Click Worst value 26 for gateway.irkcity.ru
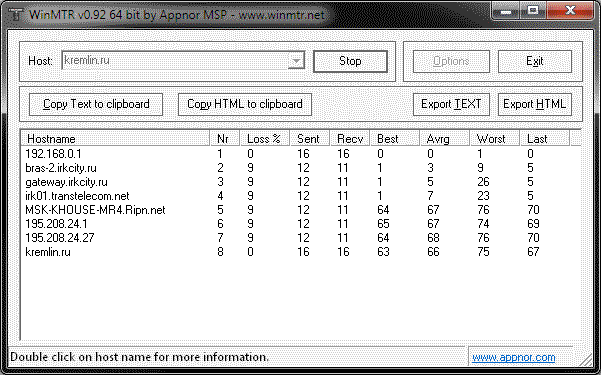The width and height of the screenshot is (601, 375). (x=483, y=182)
